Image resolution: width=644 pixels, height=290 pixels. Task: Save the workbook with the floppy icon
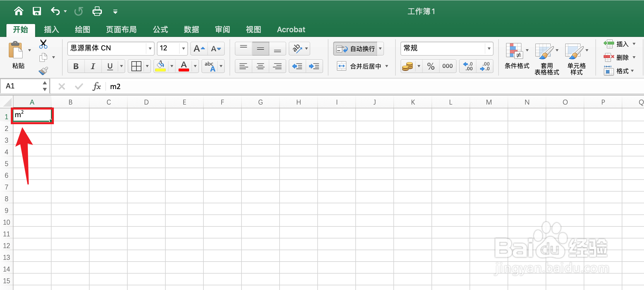(37, 11)
